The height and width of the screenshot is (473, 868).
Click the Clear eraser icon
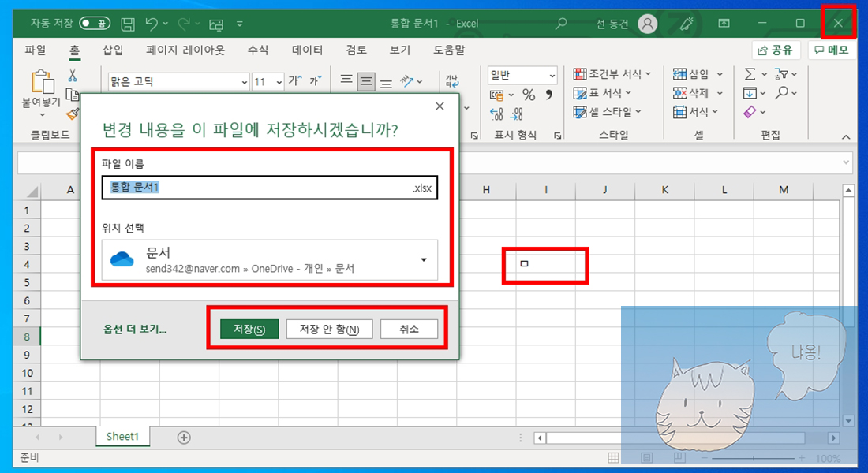coord(750,112)
